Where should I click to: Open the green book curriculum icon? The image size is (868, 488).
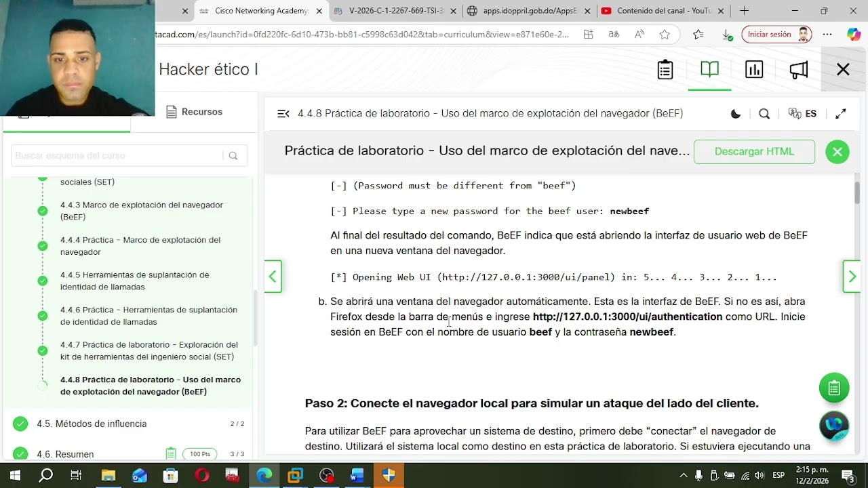point(709,69)
